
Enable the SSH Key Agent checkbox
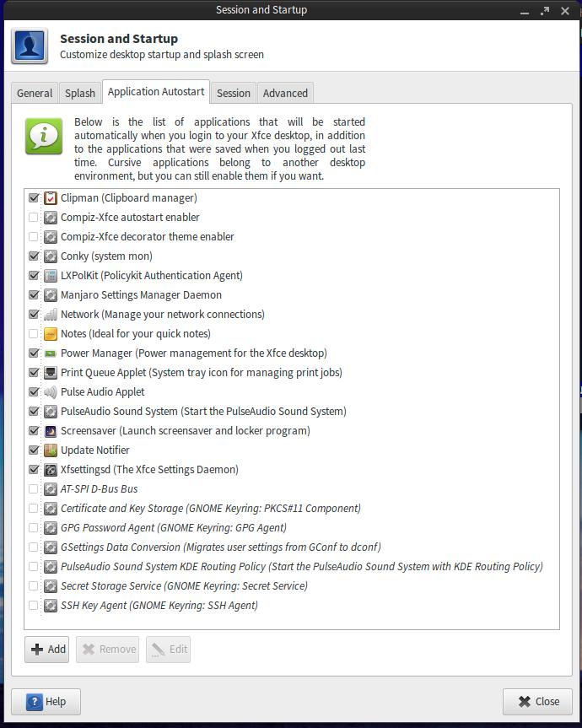pos(34,606)
